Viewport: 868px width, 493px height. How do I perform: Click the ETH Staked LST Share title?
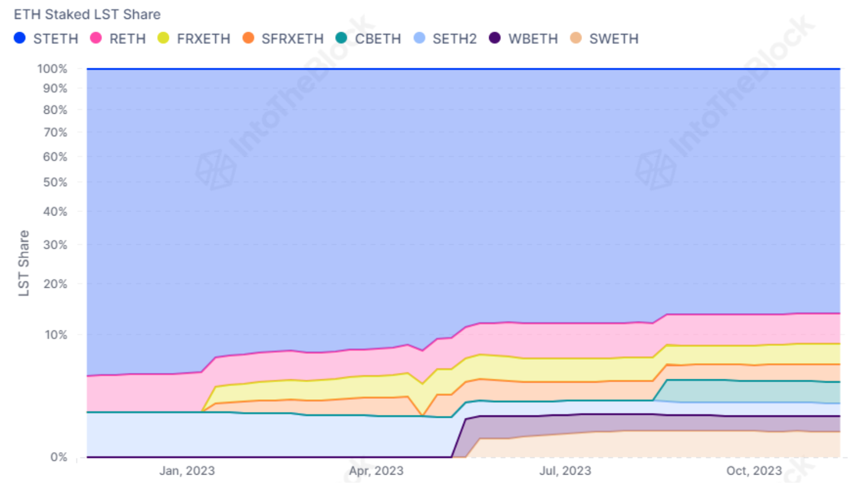87,14
